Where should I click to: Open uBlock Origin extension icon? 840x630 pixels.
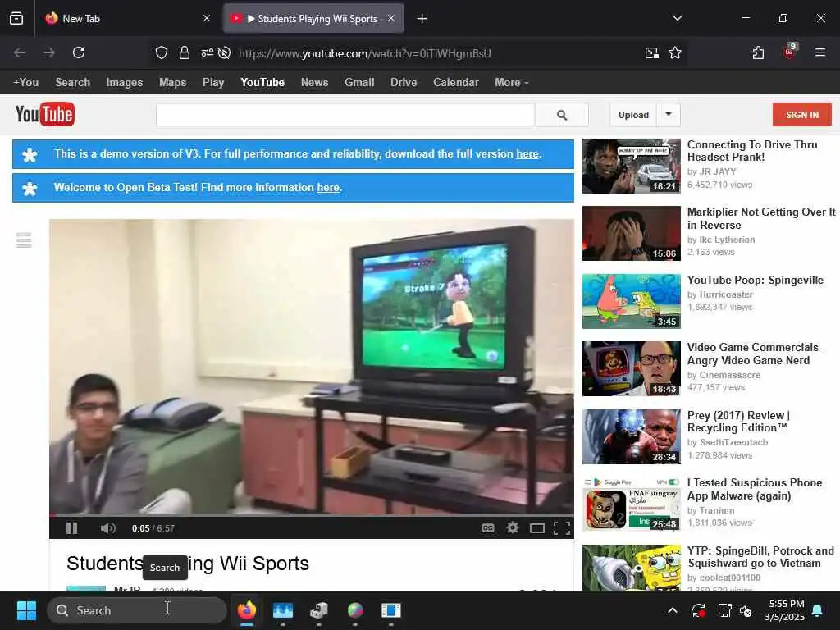click(x=789, y=52)
